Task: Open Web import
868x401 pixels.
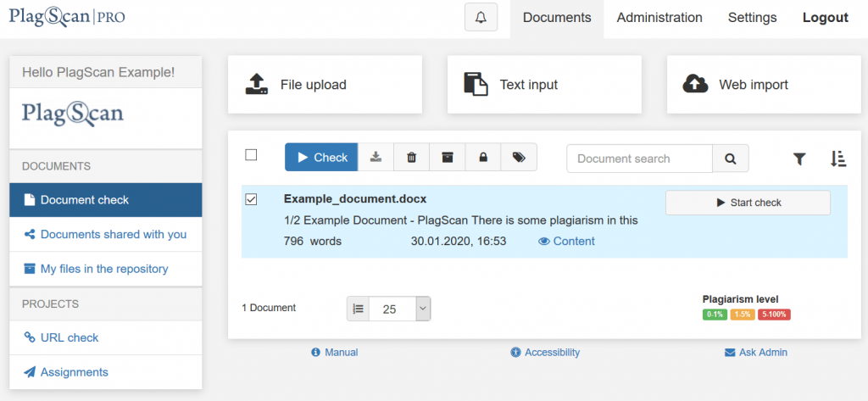Action: (x=764, y=84)
